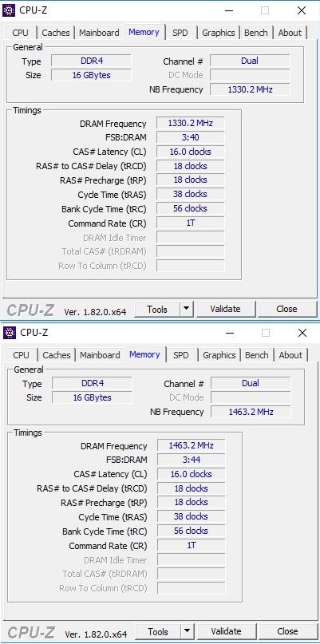Open Mainboard tab in bottom CPU-Z window
Screen dimensions: 320x644
(x=100, y=355)
